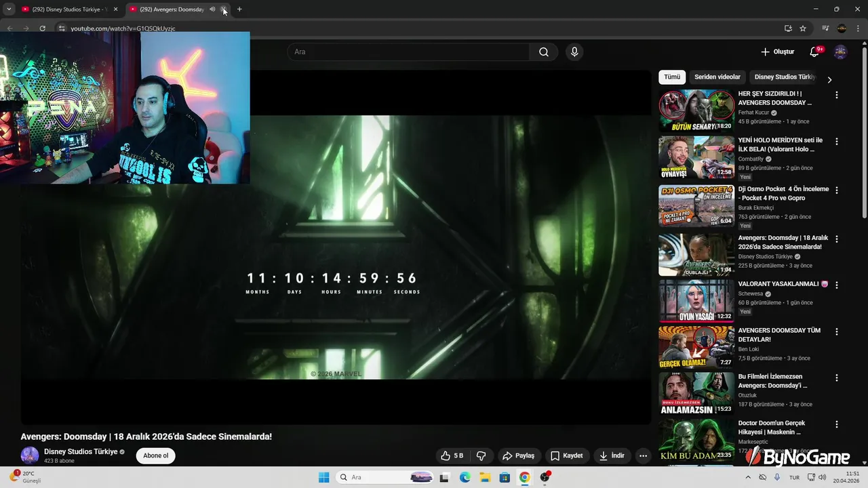
Task: Open options for AVENGERS DOOMSDAY TÜM DETAYLAR
Action: pyautogui.click(x=836, y=331)
